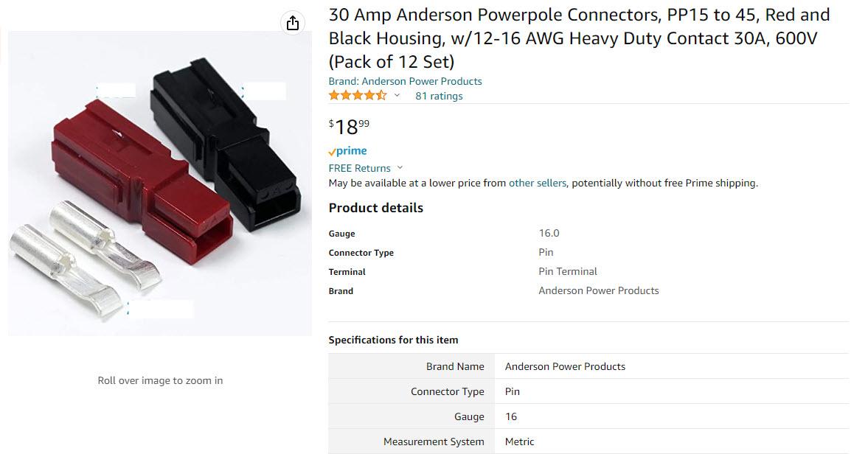Expand the star rating breakdown chevron
The width and height of the screenshot is (868, 454).
[x=397, y=96]
